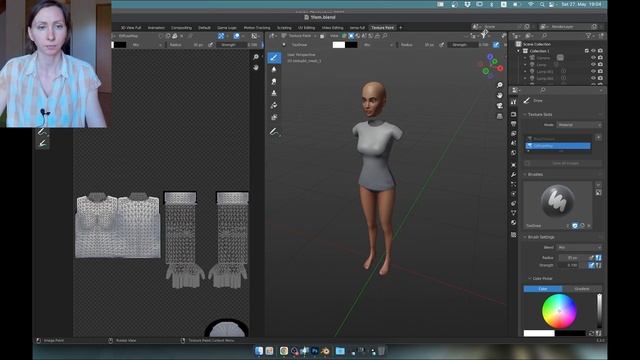Click the pan hand in the 3D viewport
Screen dimensions: 640x360
click(500, 95)
